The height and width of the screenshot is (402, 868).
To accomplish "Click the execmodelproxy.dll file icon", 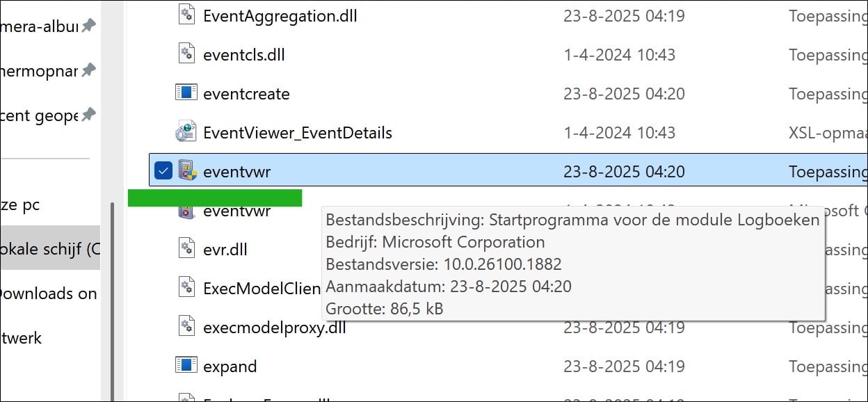I will (186, 327).
